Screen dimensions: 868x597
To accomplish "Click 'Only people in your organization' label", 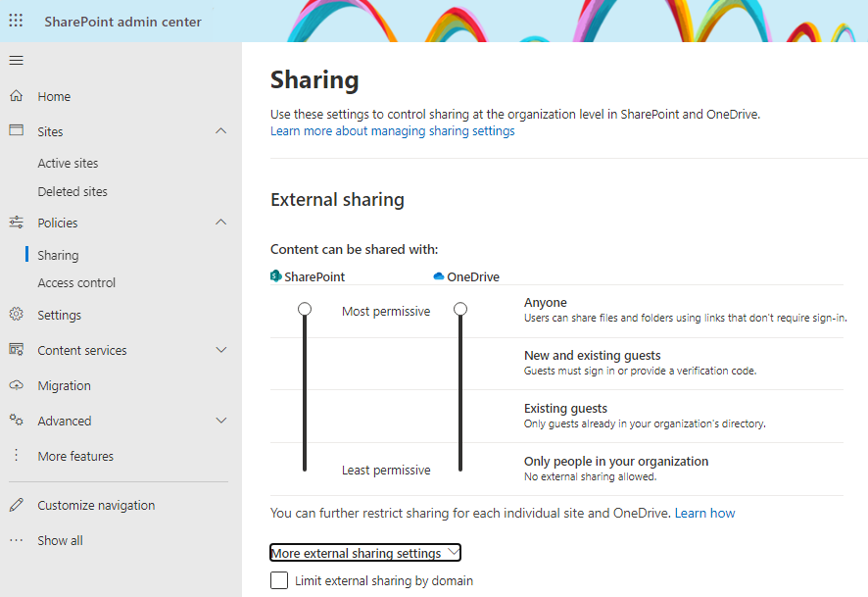I will [616, 462].
